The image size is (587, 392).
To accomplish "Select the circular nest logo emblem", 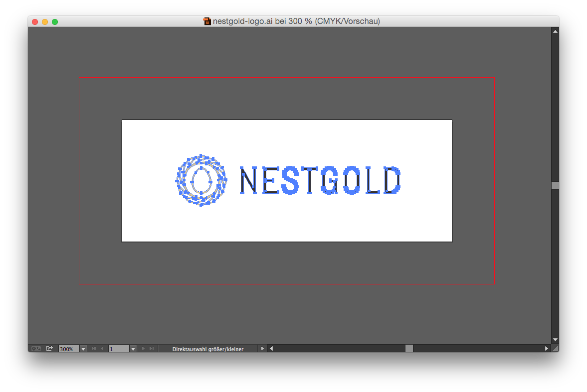I will pyautogui.click(x=201, y=180).
